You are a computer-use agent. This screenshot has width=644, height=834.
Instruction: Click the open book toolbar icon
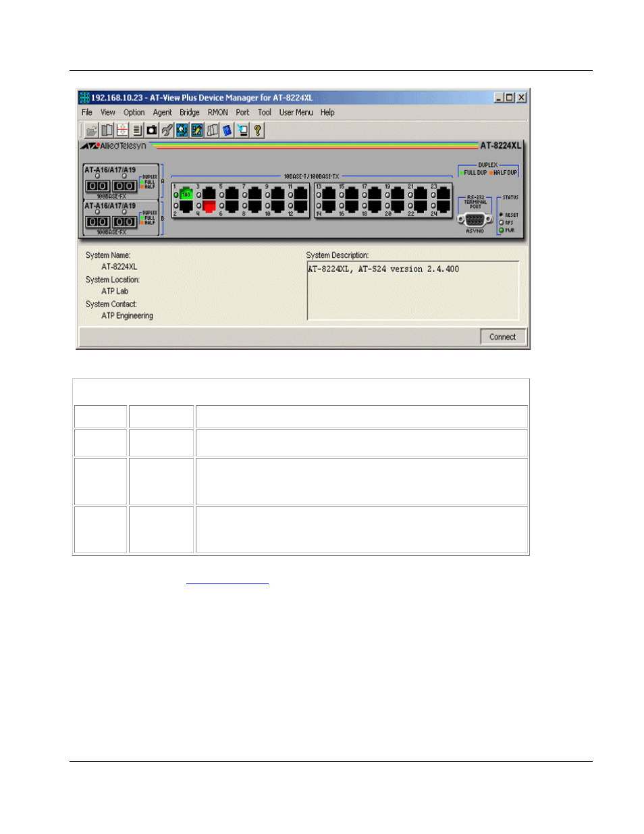pyautogui.click(x=107, y=130)
